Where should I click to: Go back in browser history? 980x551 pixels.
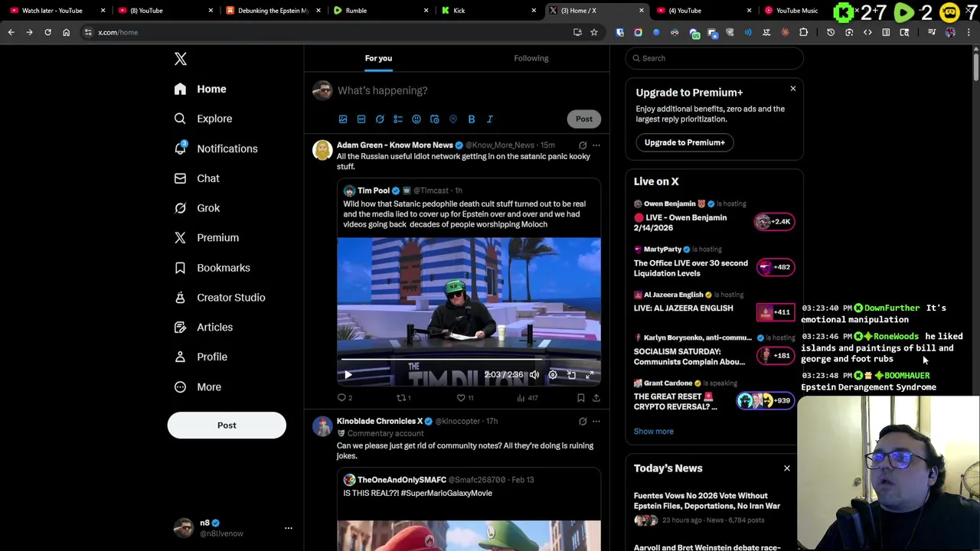coord(11,32)
